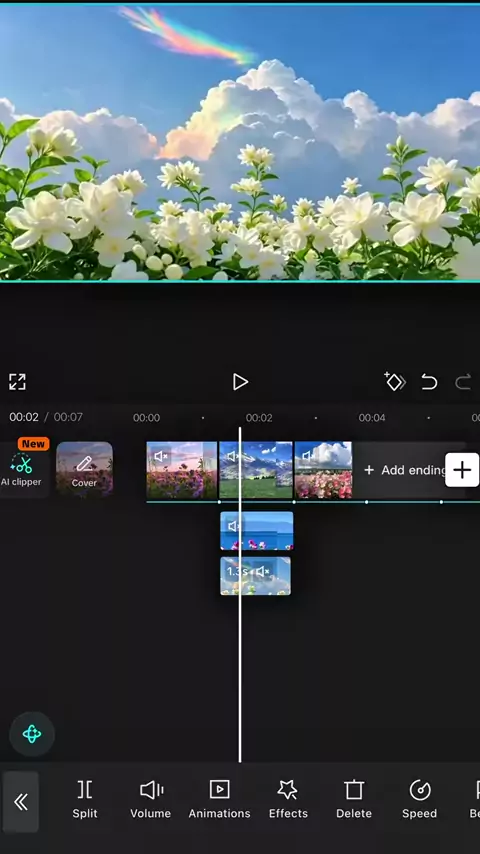Delete the selected clip

click(354, 800)
